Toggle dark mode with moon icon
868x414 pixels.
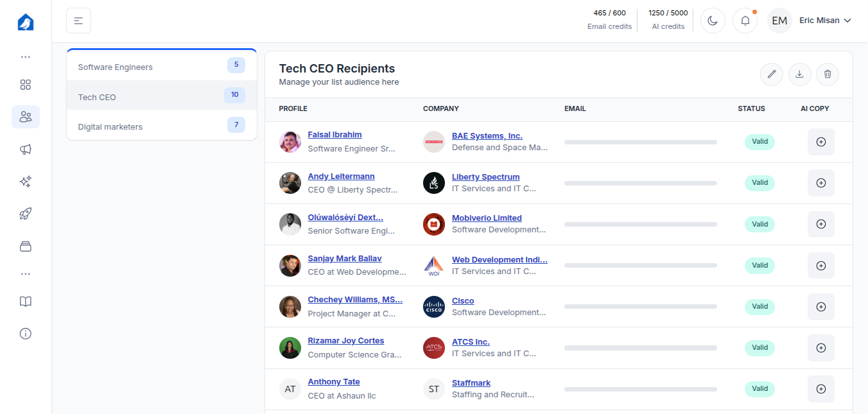point(713,21)
